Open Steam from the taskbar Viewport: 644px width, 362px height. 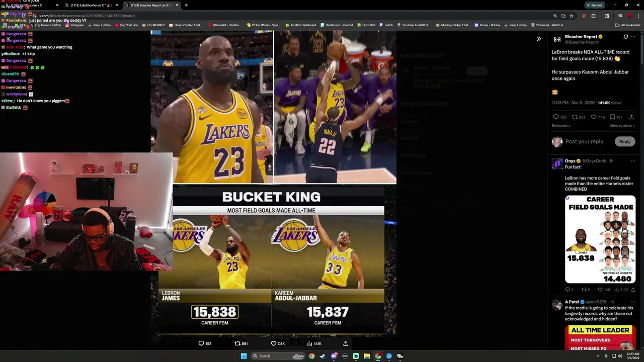click(323, 356)
